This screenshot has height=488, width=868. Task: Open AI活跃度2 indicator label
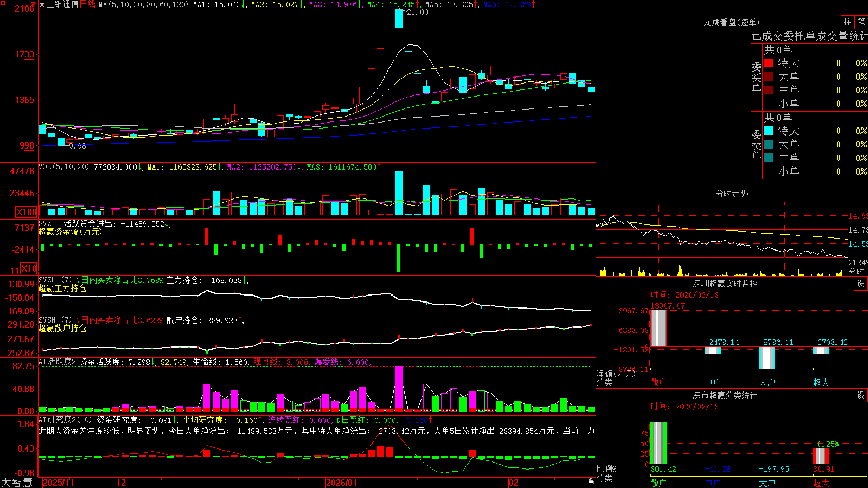point(58,362)
